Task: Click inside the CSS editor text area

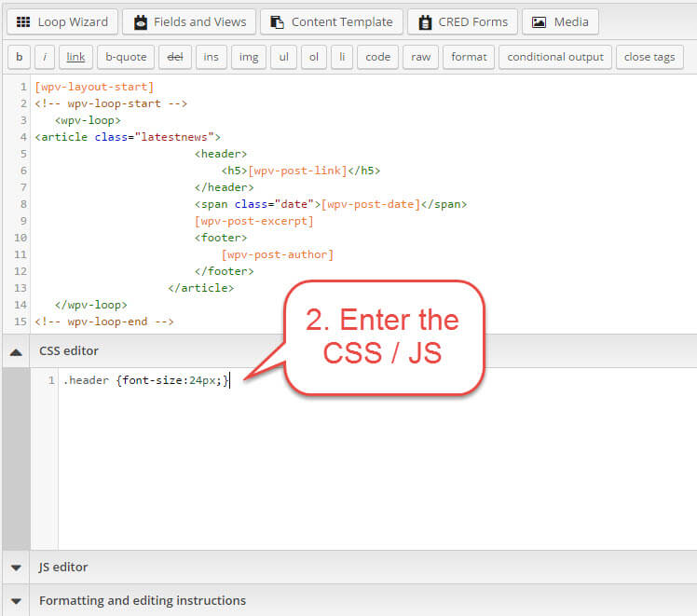Action: tap(377, 459)
